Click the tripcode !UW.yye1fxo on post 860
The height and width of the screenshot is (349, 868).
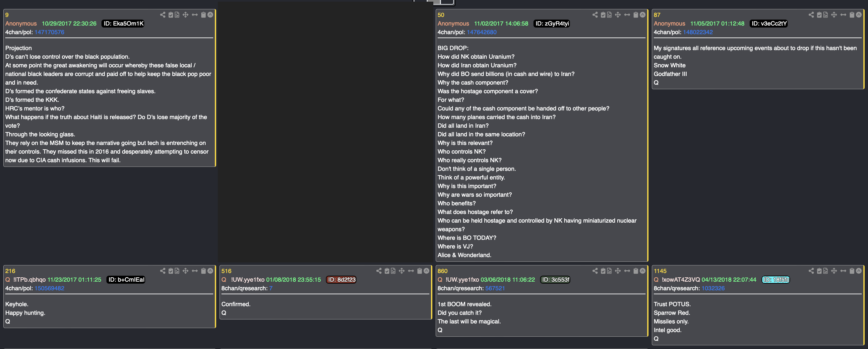click(x=462, y=280)
